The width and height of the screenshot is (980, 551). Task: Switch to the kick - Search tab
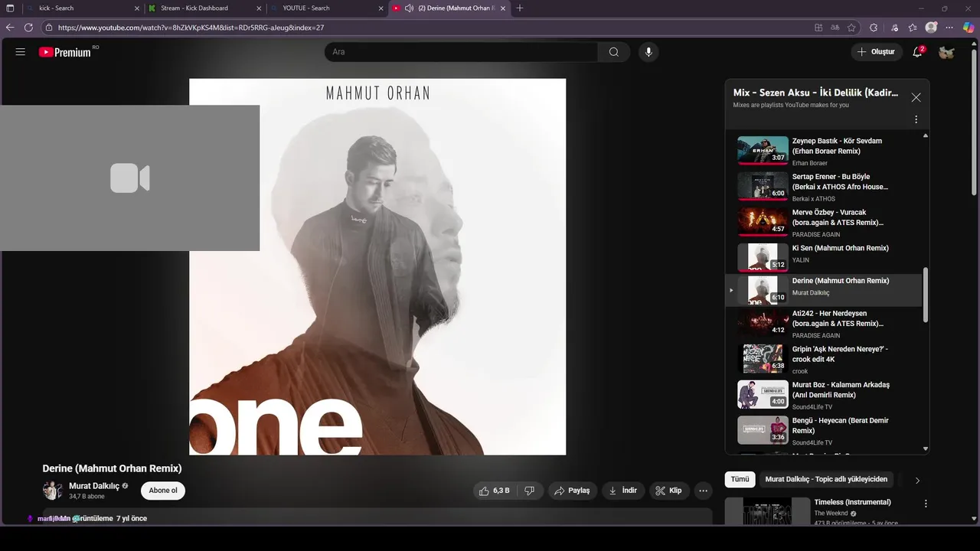(x=82, y=8)
